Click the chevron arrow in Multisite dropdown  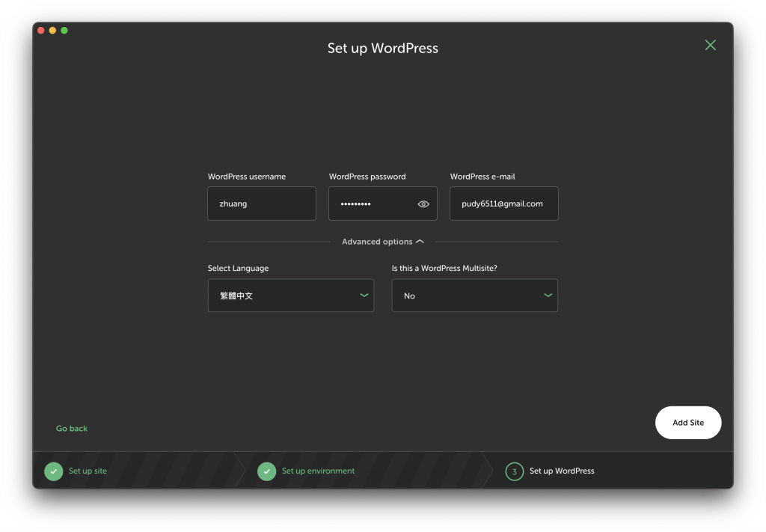[548, 295]
